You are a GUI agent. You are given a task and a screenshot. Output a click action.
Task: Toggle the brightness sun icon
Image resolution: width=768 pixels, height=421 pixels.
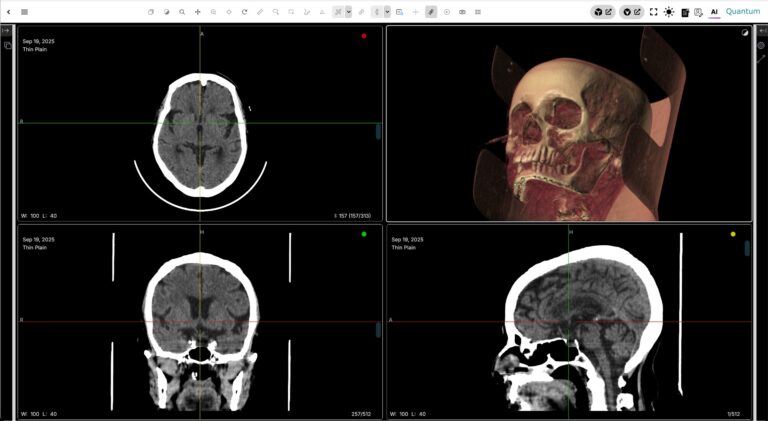coord(669,12)
